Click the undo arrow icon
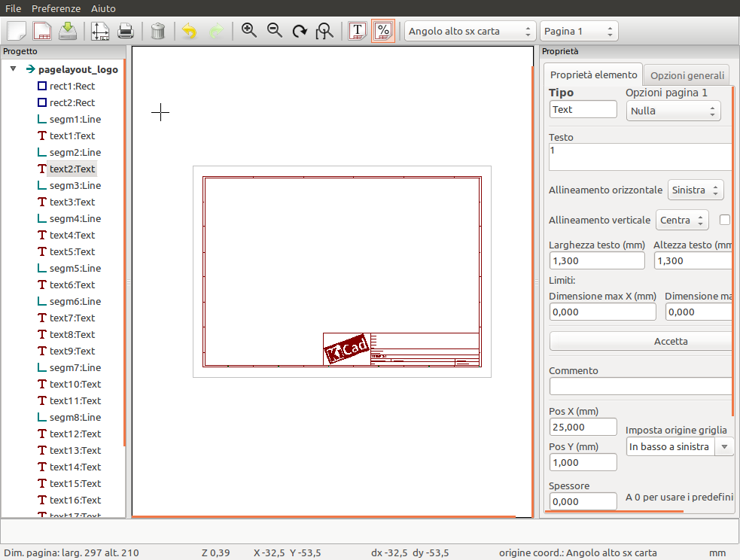 pyautogui.click(x=190, y=32)
